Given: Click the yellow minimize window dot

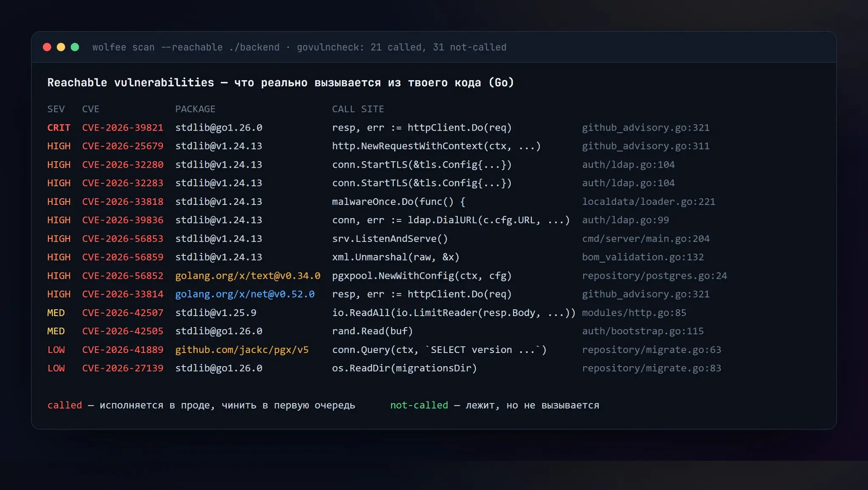Looking at the screenshot, I should pos(61,47).
